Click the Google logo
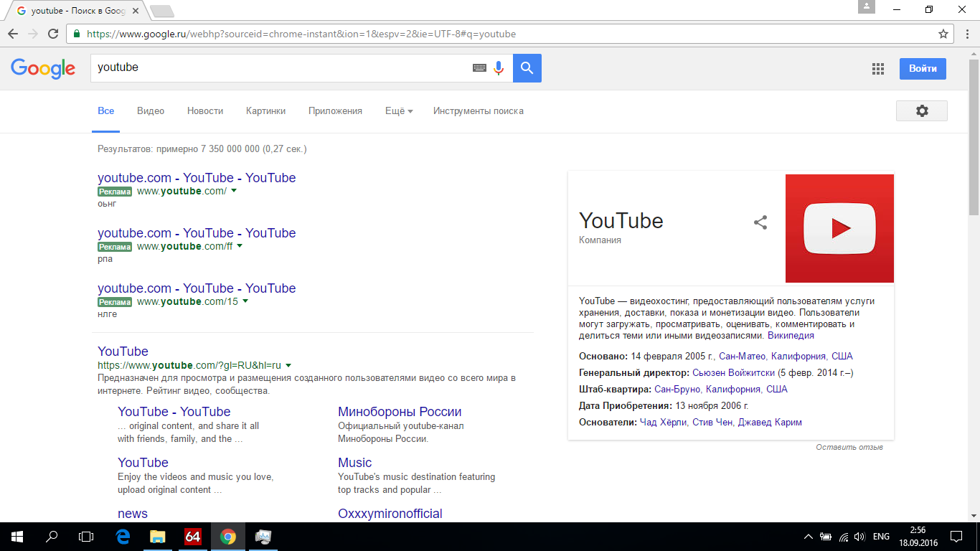Screen dimensions: 980x551 (x=43, y=68)
